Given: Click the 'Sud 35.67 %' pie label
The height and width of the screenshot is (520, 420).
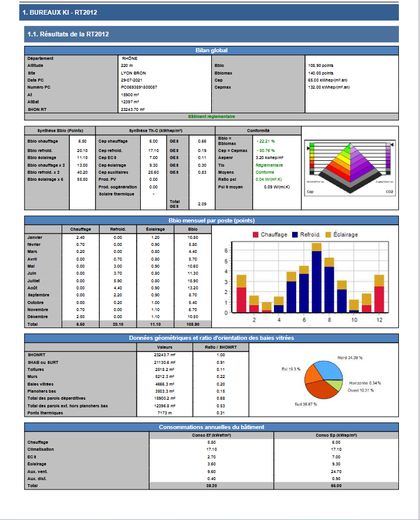Looking at the screenshot, I should (306, 404).
